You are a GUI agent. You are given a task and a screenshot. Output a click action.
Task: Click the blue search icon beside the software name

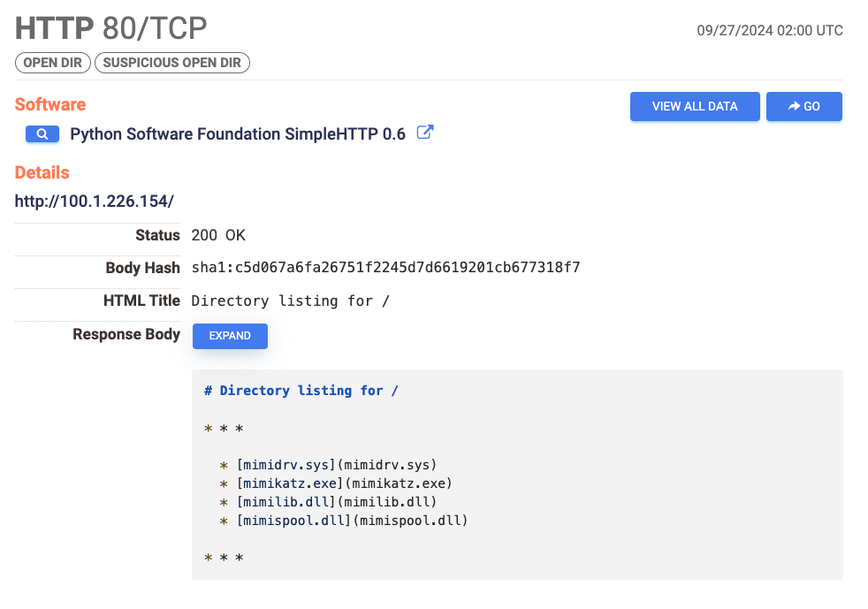pyautogui.click(x=42, y=134)
